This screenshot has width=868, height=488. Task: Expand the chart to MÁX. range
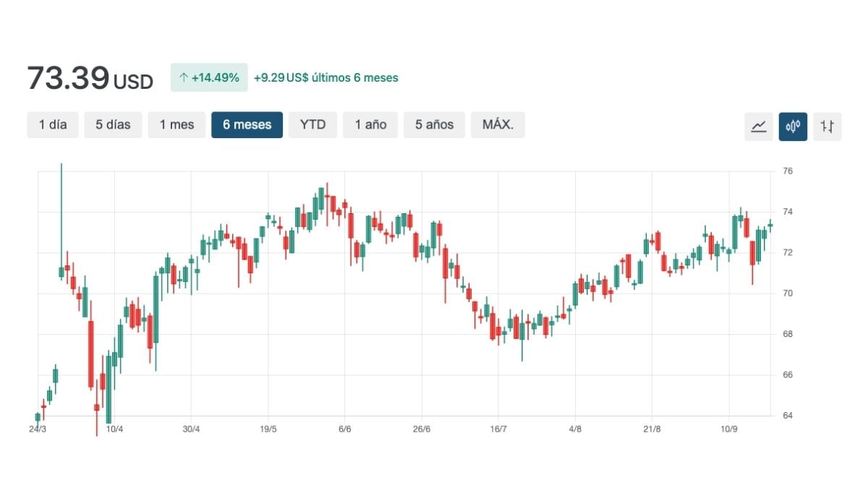click(x=498, y=124)
